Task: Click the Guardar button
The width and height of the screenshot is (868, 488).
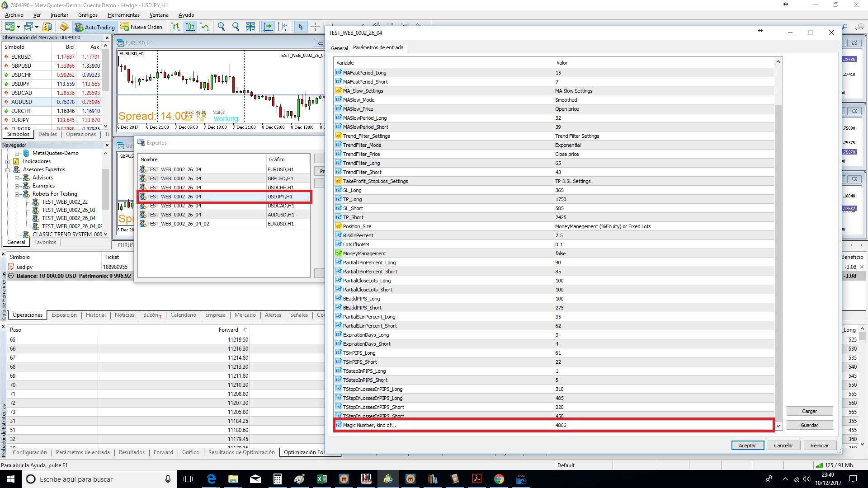Action: tap(809, 425)
